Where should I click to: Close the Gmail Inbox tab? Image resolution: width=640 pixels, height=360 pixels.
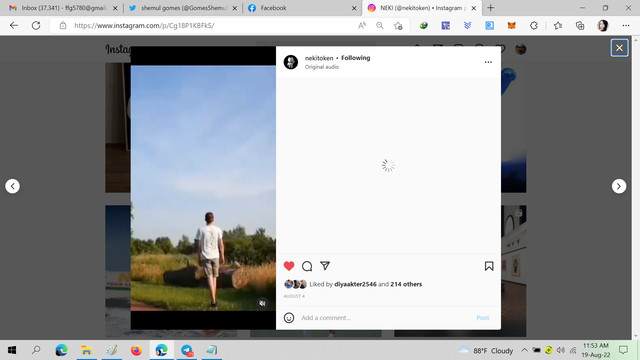point(115,8)
